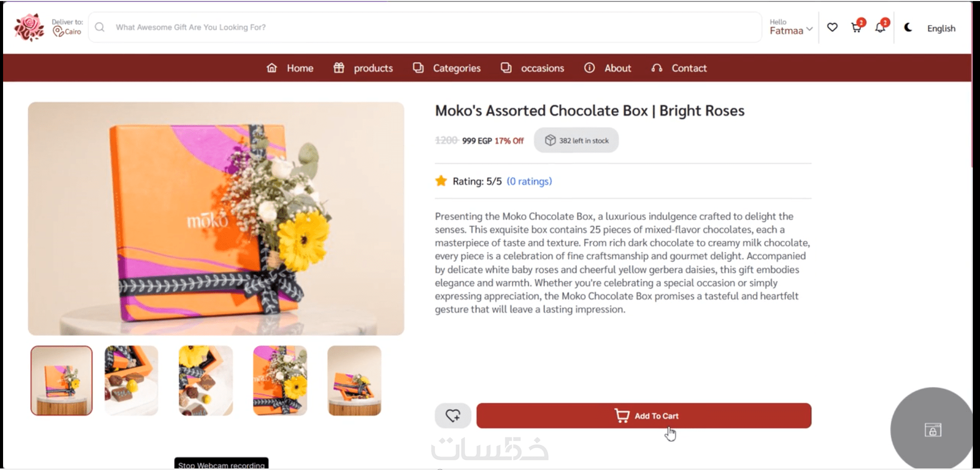Open the wishlist heart icon in the header

click(x=832, y=28)
